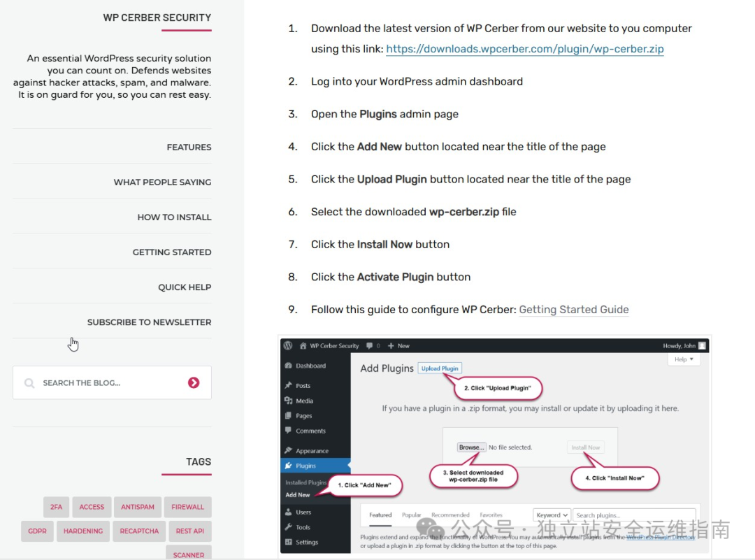This screenshot has height=560, width=755.
Task: Click the Settings icon in admin sidebar
Action: pyautogui.click(x=289, y=542)
